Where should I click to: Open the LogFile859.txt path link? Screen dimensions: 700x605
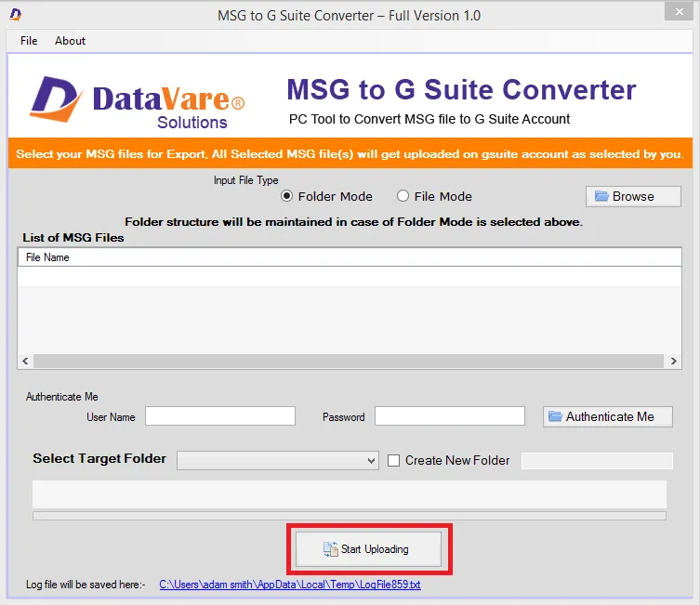pos(290,585)
